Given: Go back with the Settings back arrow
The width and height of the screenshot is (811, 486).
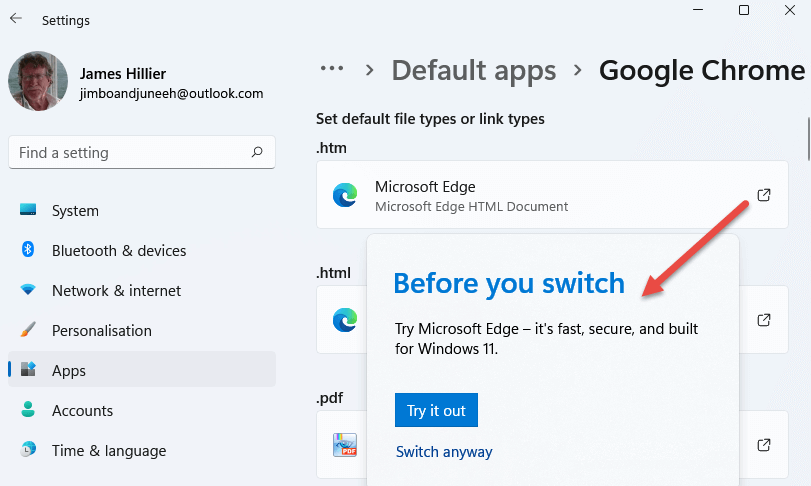Looking at the screenshot, I should (x=16, y=19).
